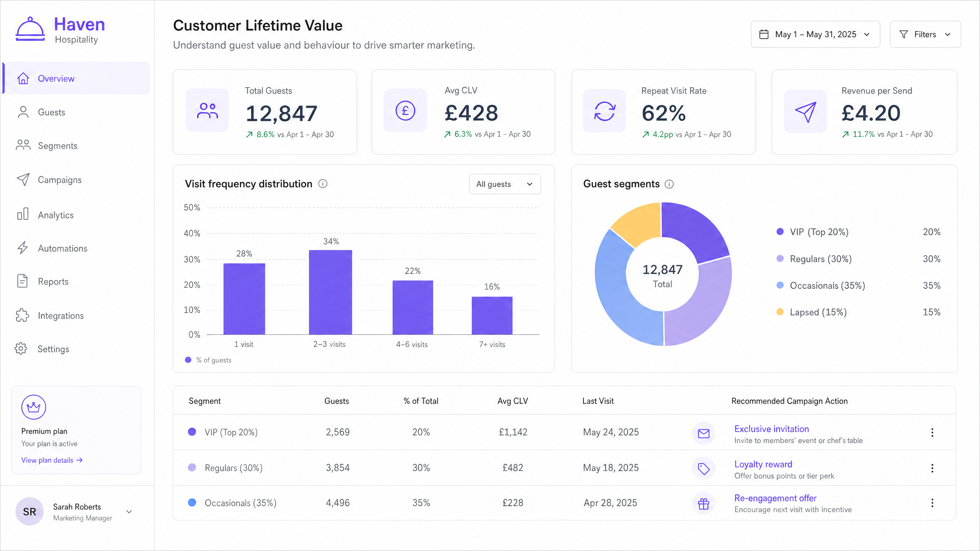Screen dimensions: 980x551
Task: Click the Overview home icon
Action: tap(23, 78)
